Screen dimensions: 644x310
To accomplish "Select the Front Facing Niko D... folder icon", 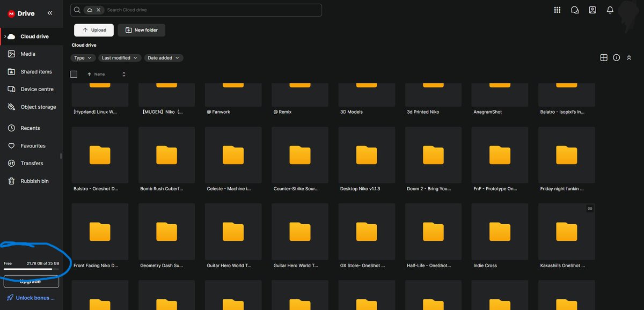I will coord(100,231).
